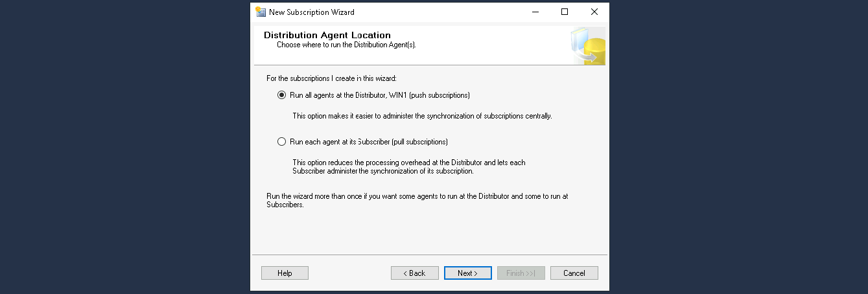
Task: Minimize the New Subscription Wizard window
Action: 535,12
